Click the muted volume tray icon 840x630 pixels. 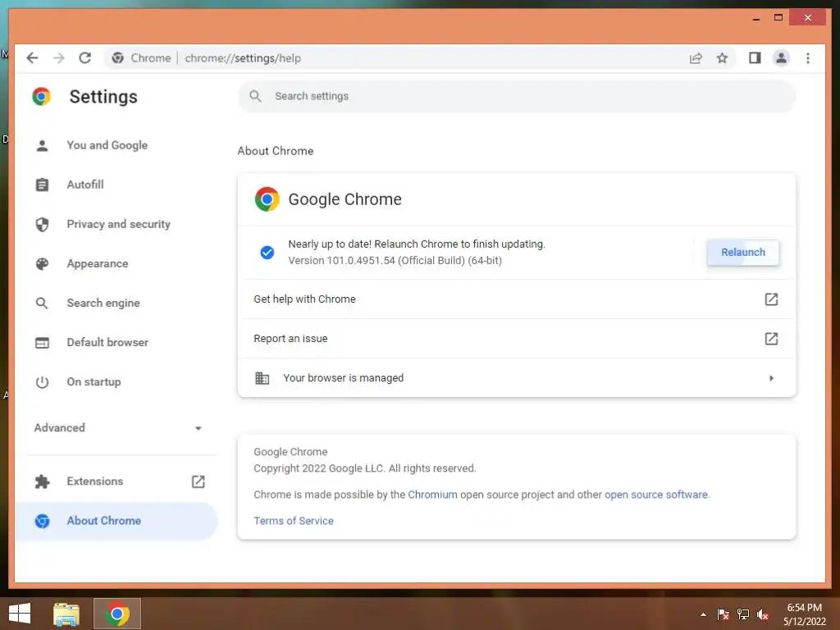[763, 614]
